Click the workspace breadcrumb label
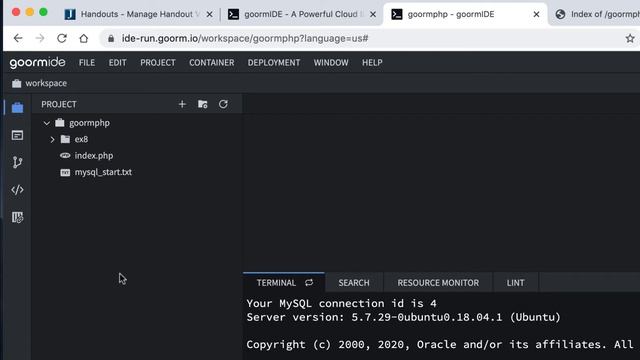640x360 pixels. pos(46,83)
